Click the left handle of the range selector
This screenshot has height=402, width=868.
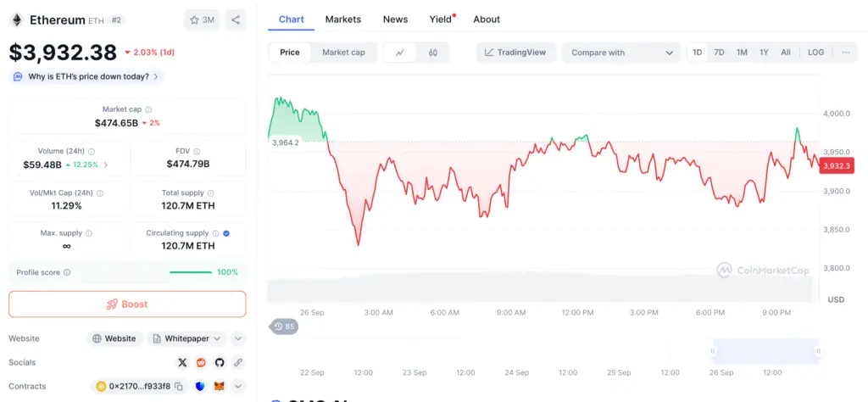(713, 350)
